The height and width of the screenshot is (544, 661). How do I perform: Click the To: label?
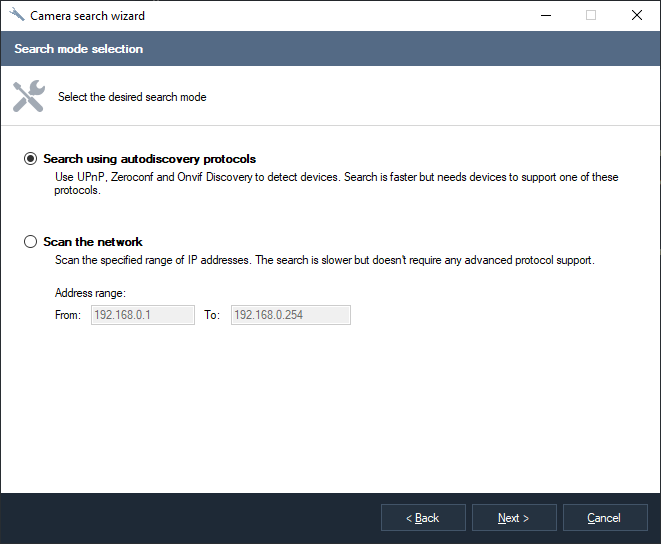[x=211, y=315]
